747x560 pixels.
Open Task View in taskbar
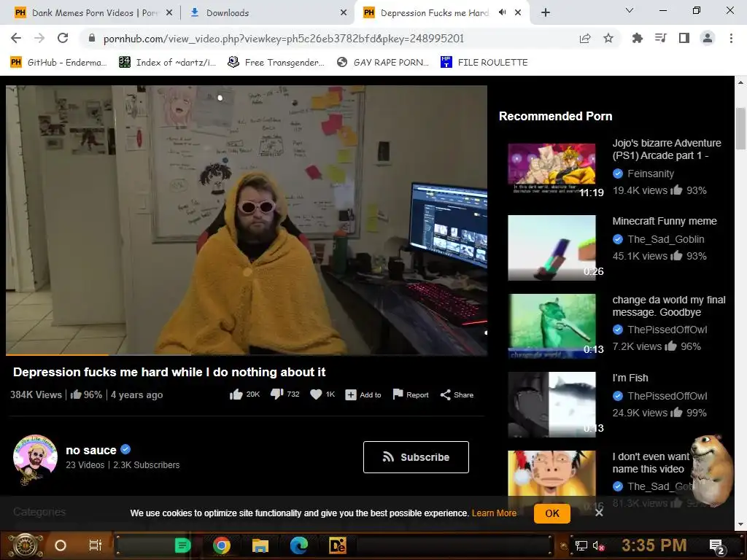pyautogui.click(x=96, y=545)
